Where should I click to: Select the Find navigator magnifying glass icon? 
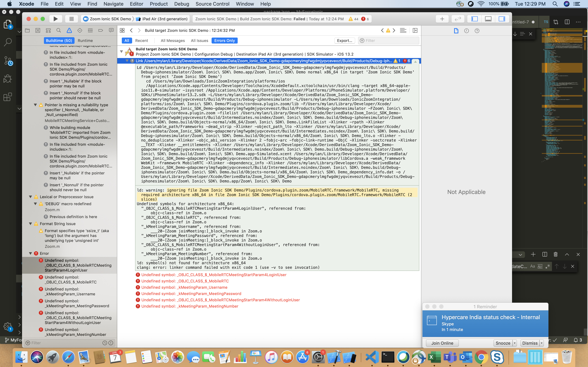coord(59,30)
